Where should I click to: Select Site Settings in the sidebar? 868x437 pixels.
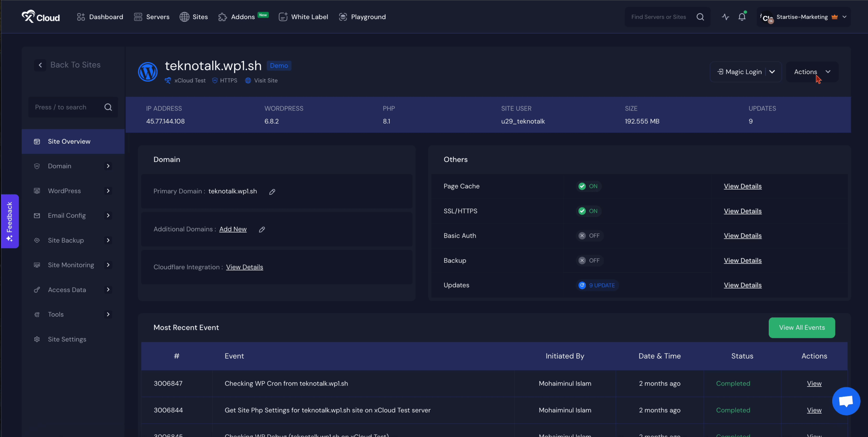[x=67, y=339]
